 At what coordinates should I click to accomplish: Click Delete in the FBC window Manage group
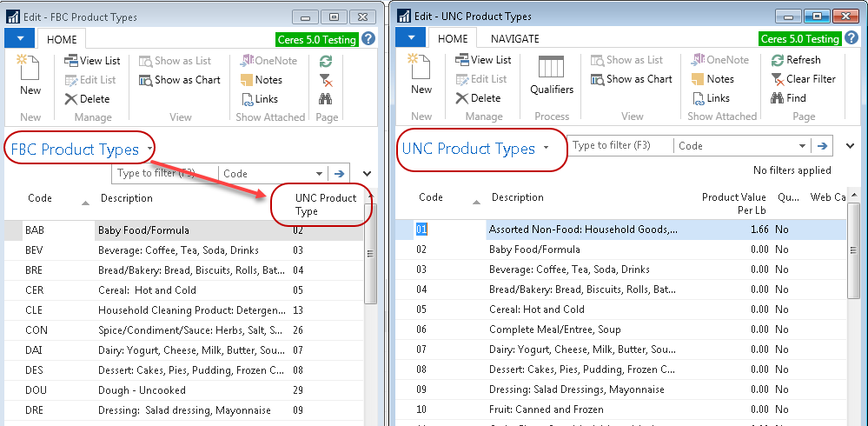(88, 99)
